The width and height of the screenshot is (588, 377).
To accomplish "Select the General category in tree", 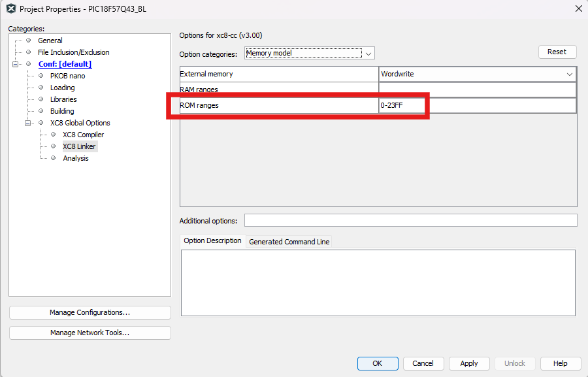I will [x=50, y=41].
